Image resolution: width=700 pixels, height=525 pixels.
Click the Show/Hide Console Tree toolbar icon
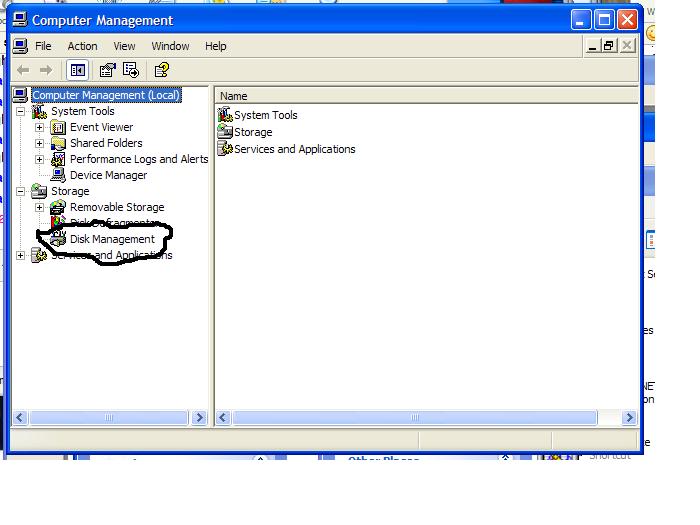[x=77, y=70]
